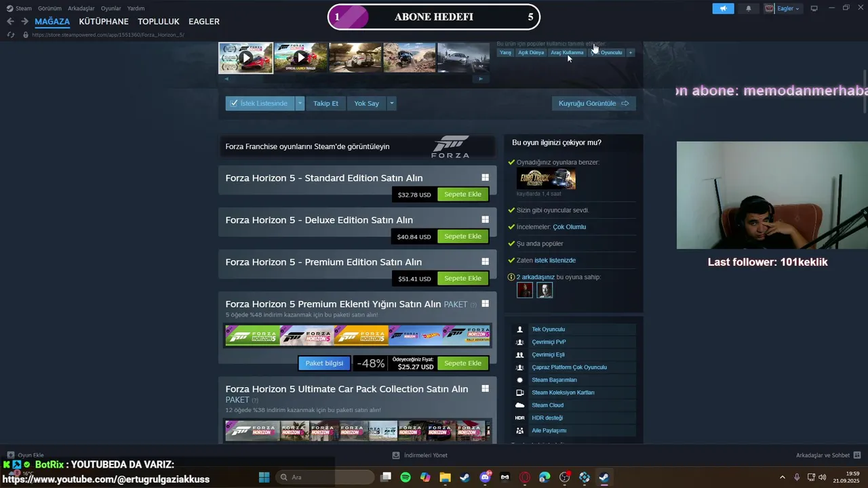868x488 pixels.
Task: Open Steam Başarımları feature link
Action: pos(574,380)
